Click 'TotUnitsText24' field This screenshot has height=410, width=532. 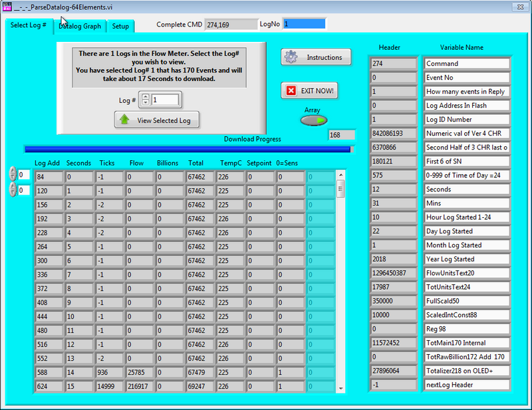(467, 287)
